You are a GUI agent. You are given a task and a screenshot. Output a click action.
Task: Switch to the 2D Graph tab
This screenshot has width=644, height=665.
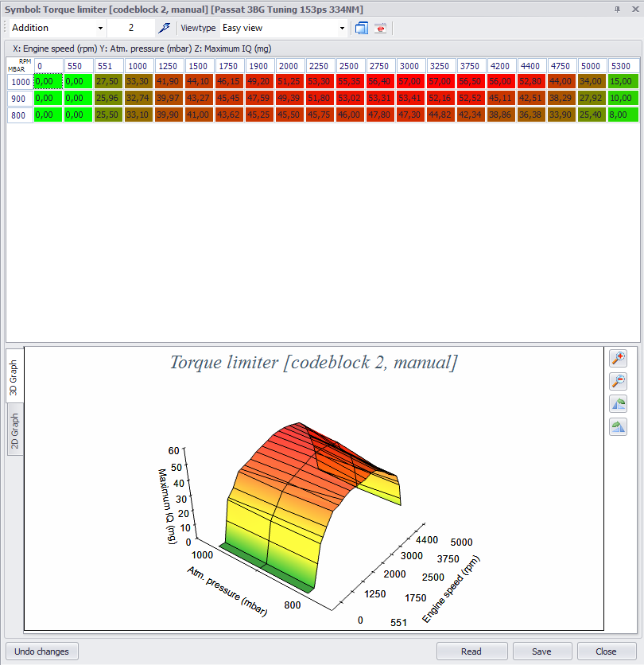tap(15, 430)
